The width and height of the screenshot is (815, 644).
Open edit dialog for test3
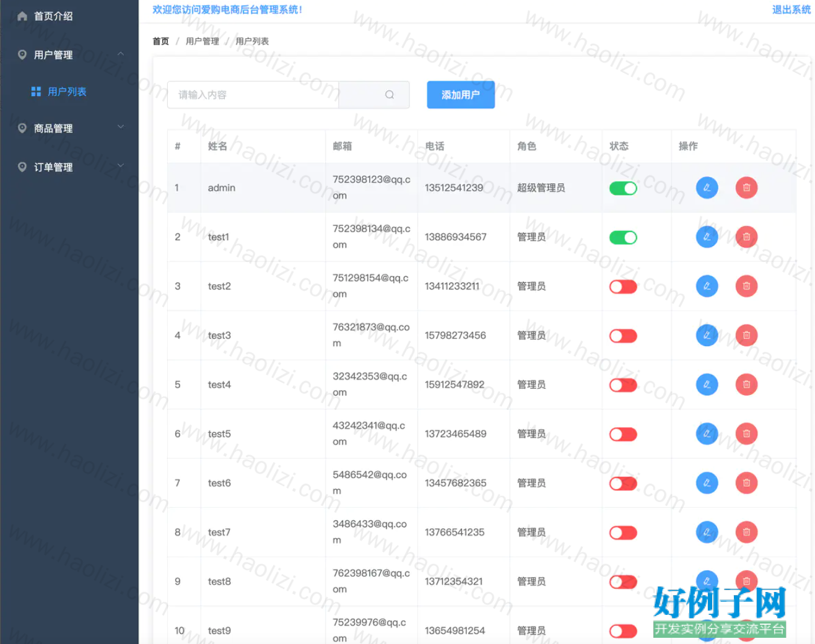tap(707, 335)
